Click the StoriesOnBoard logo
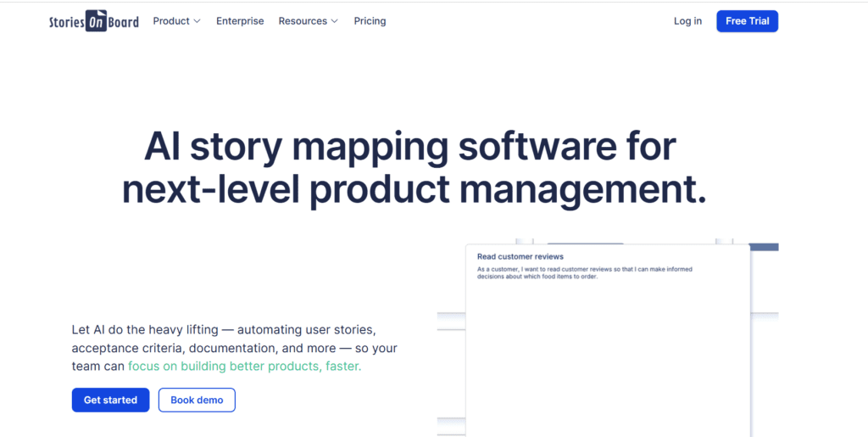This screenshot has height=437, width=868. [93, 22]
